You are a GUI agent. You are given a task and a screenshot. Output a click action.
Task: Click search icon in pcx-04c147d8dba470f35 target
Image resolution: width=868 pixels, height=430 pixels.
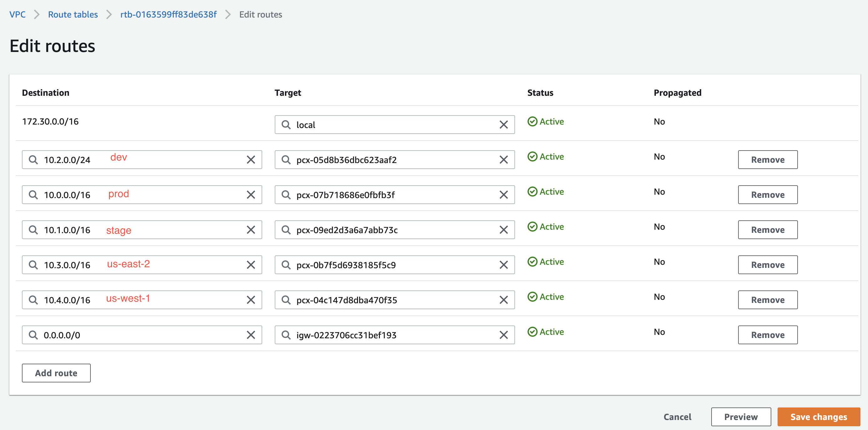[x=286, y=300]
